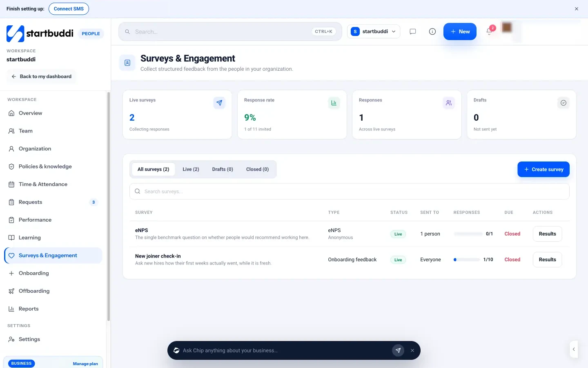Go back to my dashboard

tap(41, 76)
